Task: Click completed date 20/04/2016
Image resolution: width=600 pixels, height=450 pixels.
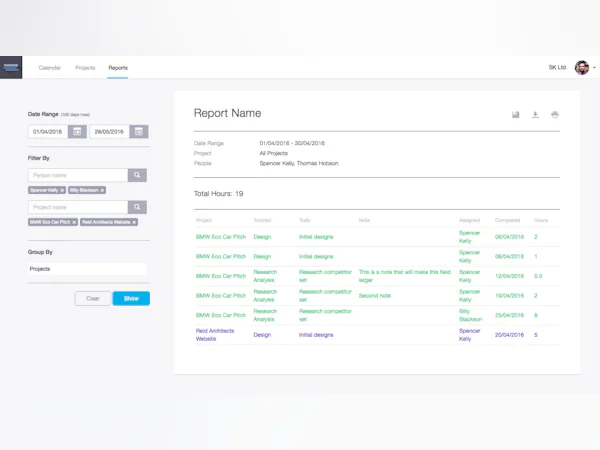Action: tap(509, 335)
